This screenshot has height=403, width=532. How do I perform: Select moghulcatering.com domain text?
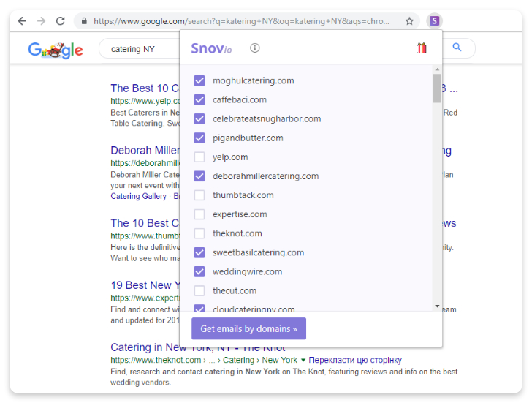point(254,80)
